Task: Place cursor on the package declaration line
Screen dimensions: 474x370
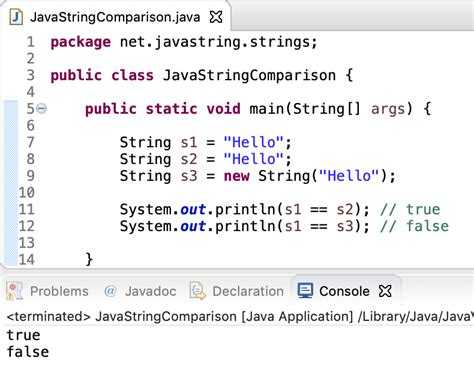Action: coord(184,42)
